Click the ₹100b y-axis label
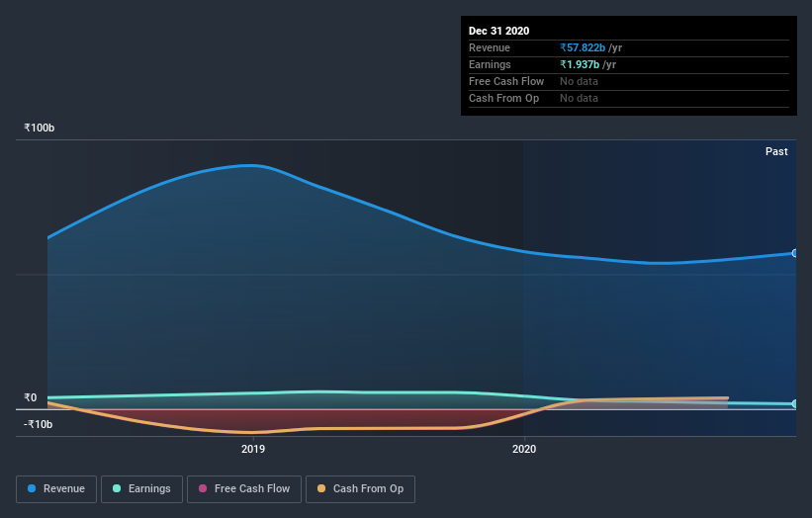Image resolution: width=812 pixels, height=518 pixels. click(x=39, y=128)
